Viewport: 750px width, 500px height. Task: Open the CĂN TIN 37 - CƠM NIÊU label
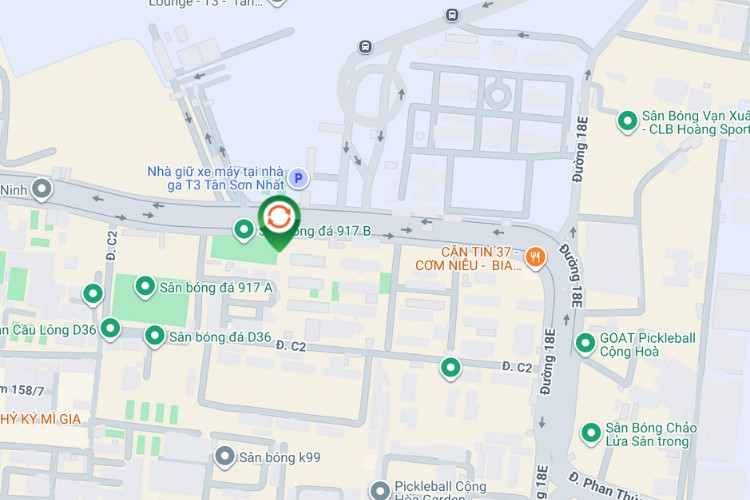(x=468, y=258)
